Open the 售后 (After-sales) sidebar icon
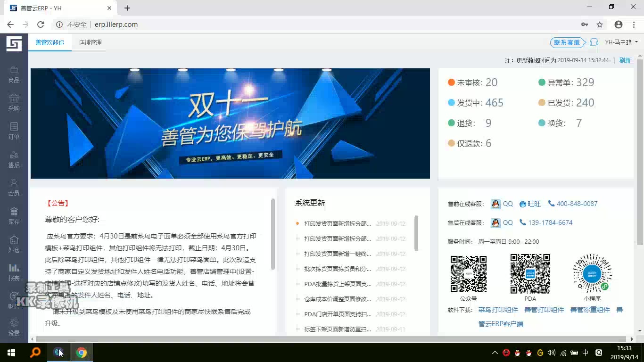Screen dimensions: 644x362 coord(14,158)
